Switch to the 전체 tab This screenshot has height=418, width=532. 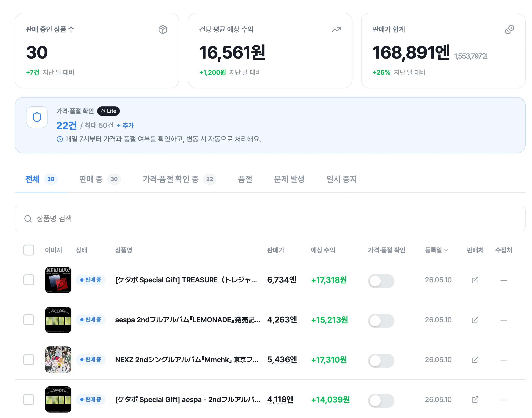[x=41, y=179]
